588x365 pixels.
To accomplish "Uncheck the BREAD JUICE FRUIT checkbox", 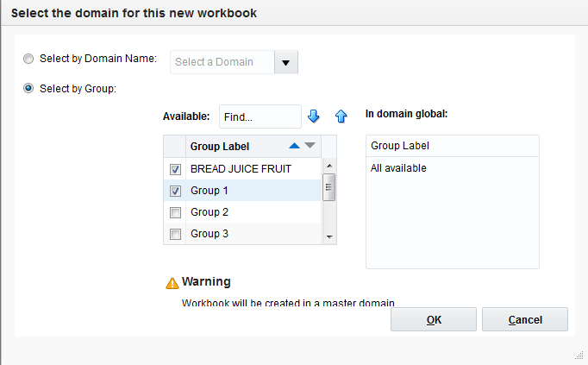I will (176, 169).
